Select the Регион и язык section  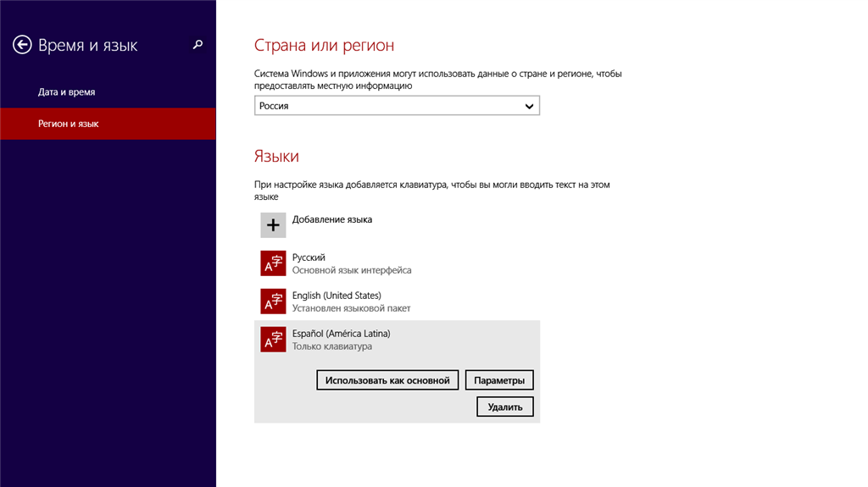point(108,124)
